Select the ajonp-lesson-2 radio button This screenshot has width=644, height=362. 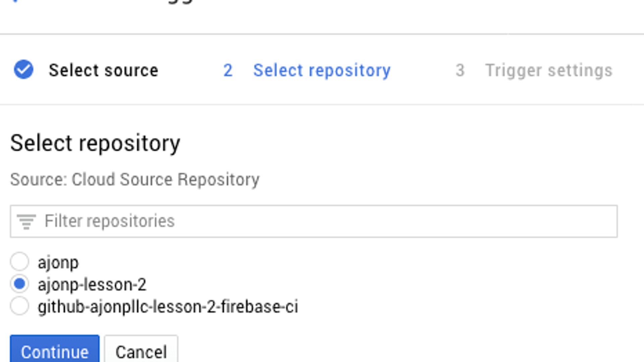[x=19, y=284]
